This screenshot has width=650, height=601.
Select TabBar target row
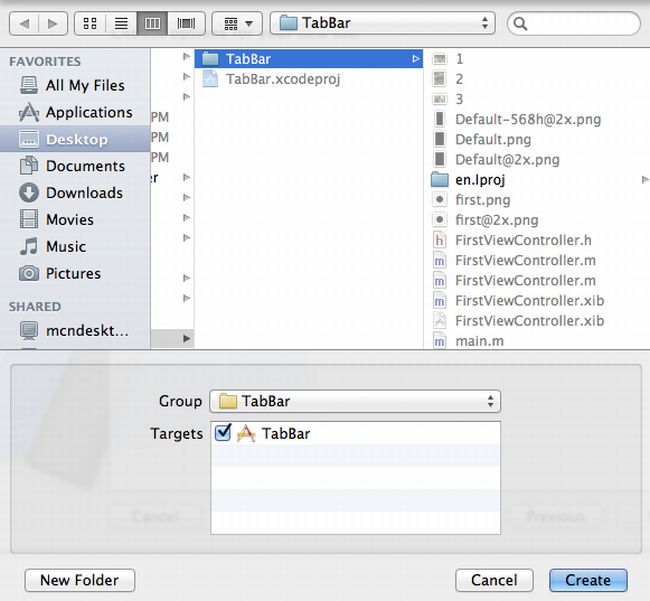[355, 434]
